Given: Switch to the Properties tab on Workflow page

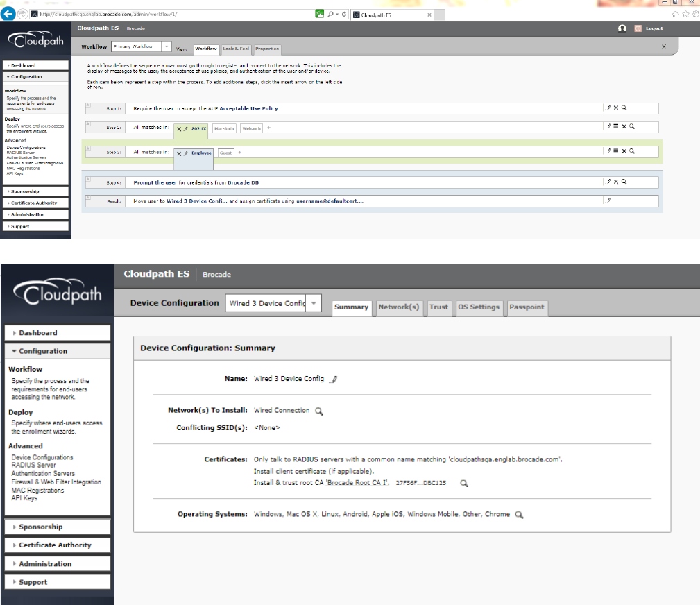Looking at the screenshot, I should pyautogui.click(x=267, y=49).
